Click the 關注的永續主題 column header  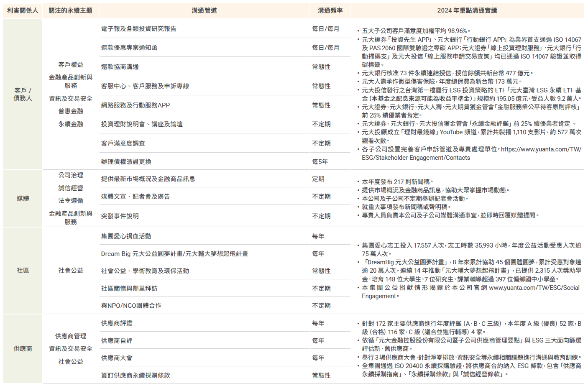point(71,10)
